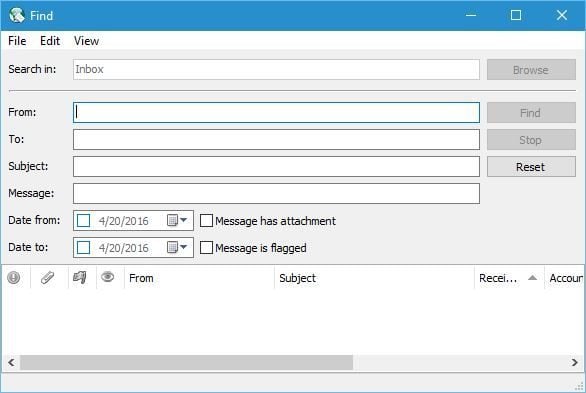Screen dimensions: 586x393
Task: Click the attachment paperclip column header
Action: (x=47, y=278)
